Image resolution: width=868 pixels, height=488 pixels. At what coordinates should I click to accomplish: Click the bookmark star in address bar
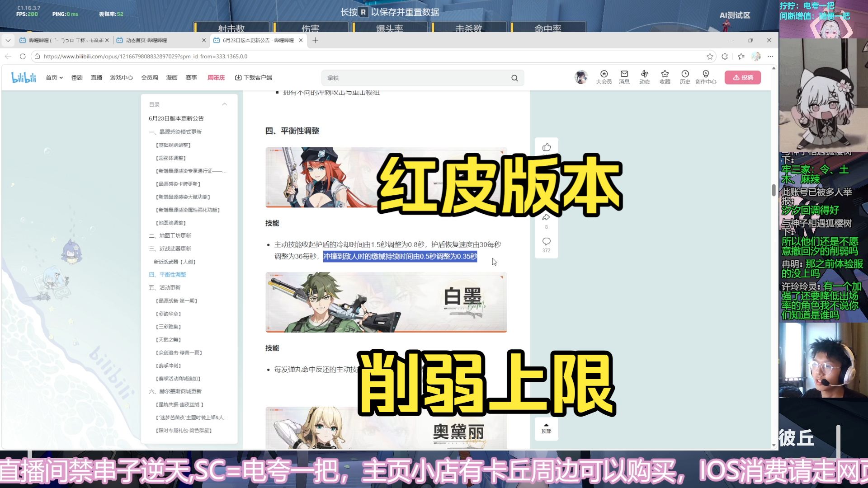pyautogui.click(x=710, y=56)
